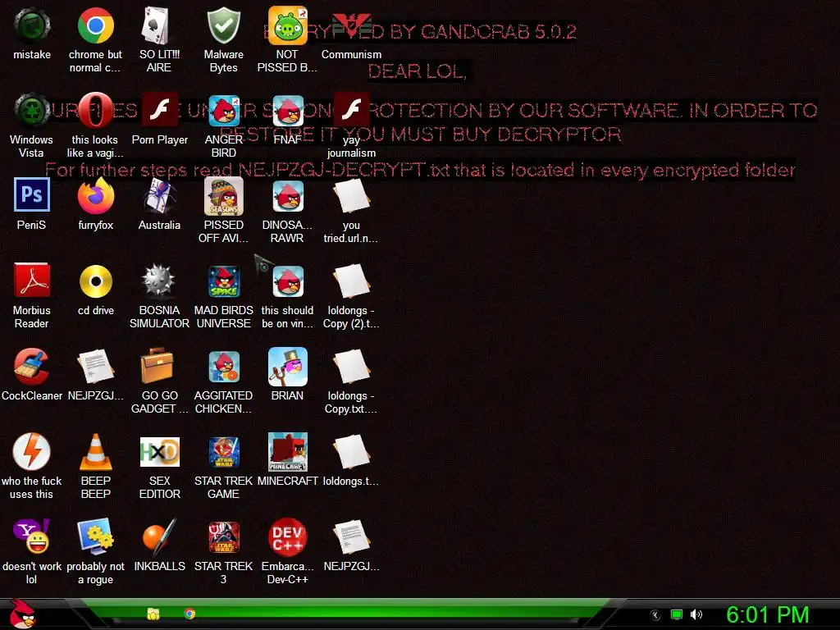
Task: Launch the 'probably not a rogue' gears icon
Action: click(95, 536)
